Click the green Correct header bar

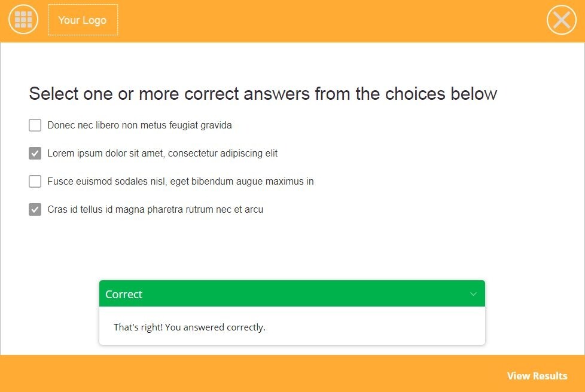point(292,293)
